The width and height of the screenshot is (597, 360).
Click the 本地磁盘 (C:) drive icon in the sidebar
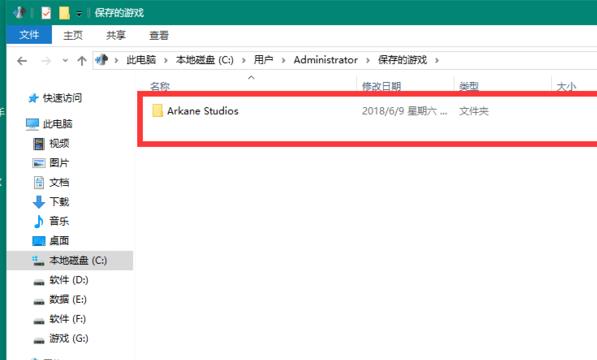38,261
